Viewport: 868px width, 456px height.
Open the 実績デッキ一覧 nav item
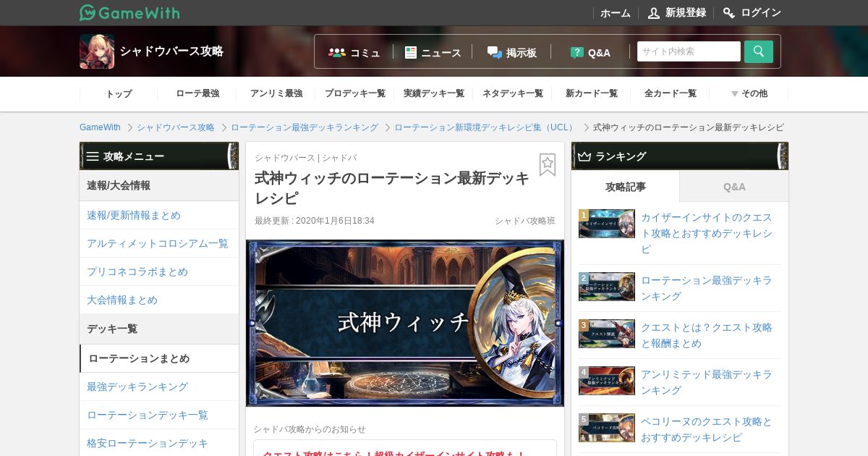pos(434,93)
